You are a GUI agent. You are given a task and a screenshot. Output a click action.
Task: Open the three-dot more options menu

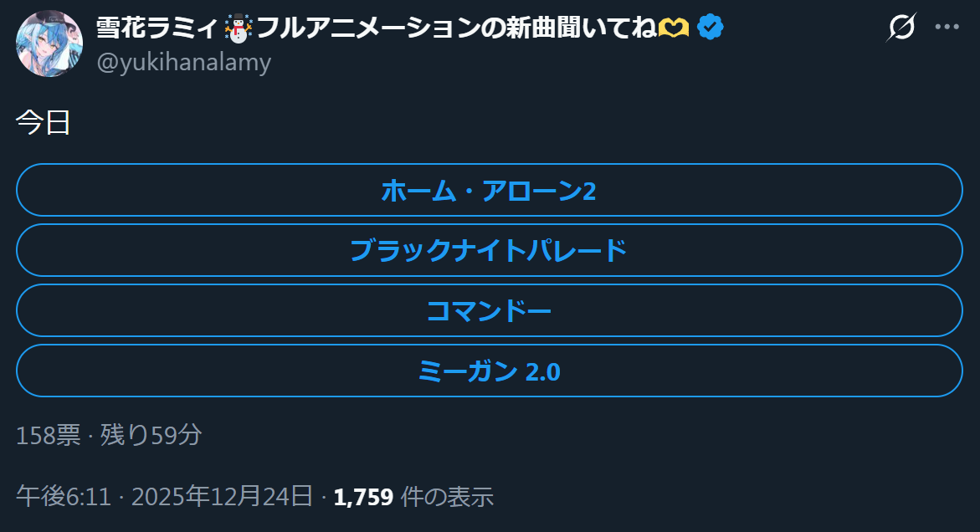click(x=947, y=28)
